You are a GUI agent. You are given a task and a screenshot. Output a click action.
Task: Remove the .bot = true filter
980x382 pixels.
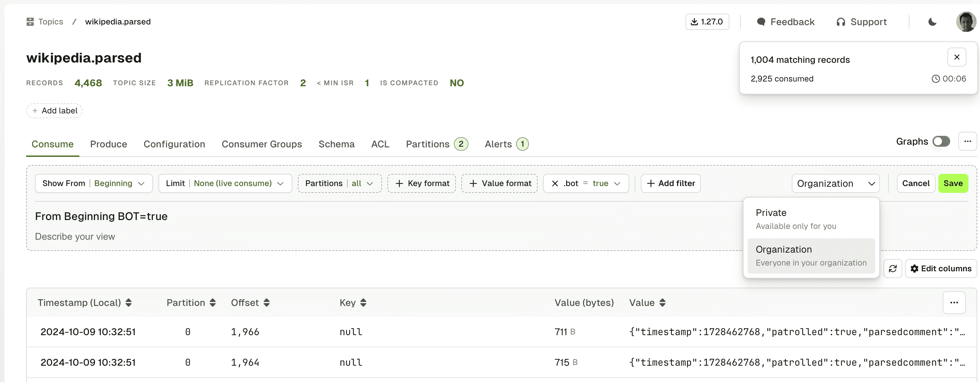(555, 183)
